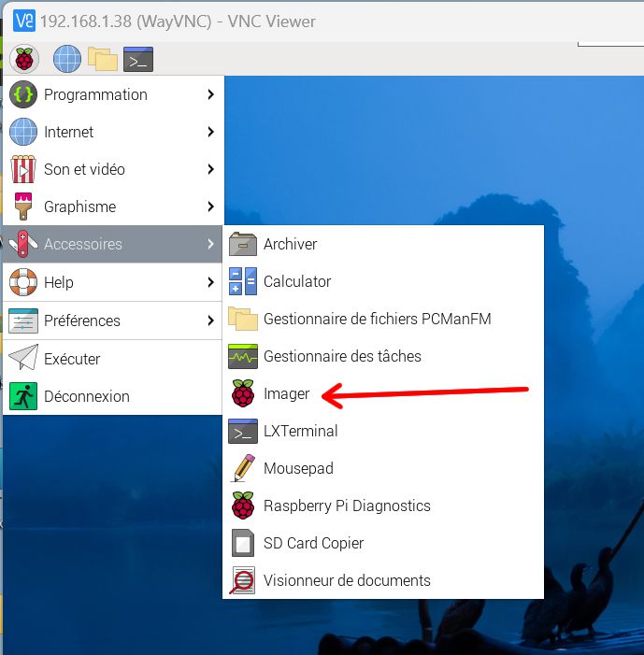
Task: Choose Déconnexion to log out
Action: pos(113,396)
